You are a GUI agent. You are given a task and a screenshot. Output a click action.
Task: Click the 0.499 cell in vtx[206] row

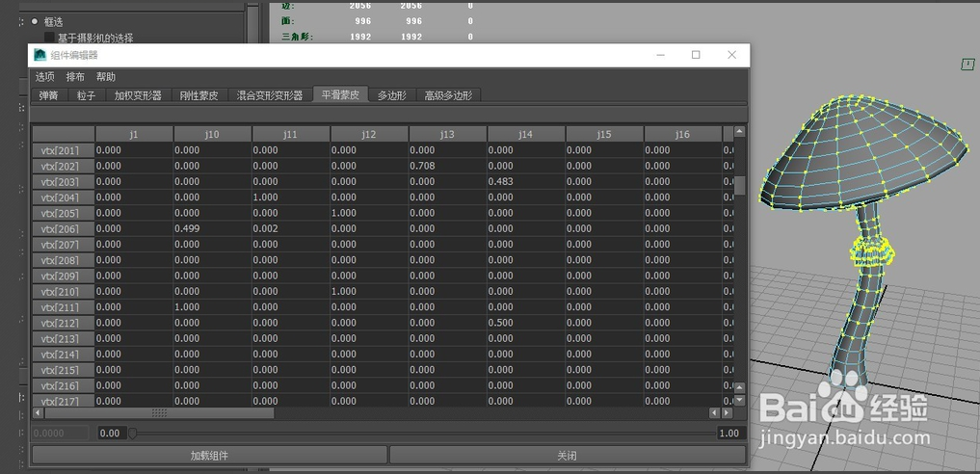[213, 228]
